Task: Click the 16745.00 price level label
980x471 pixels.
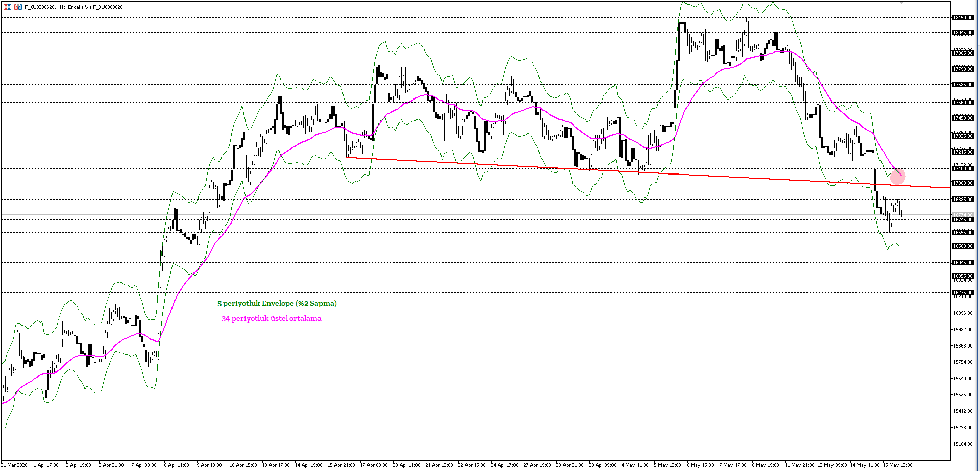Action: [x=963, y=220]
